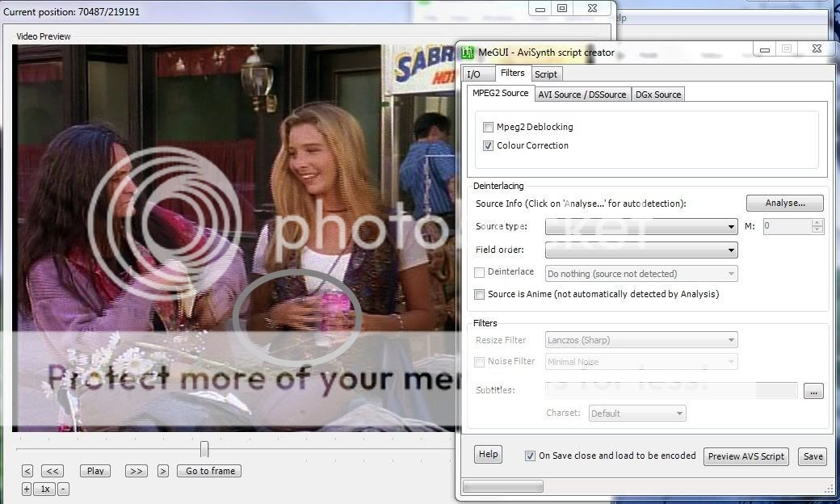Uncheck Colour Correction checkbox
The width and height of the screenshot is (840, 504).
tap(488, 145)
